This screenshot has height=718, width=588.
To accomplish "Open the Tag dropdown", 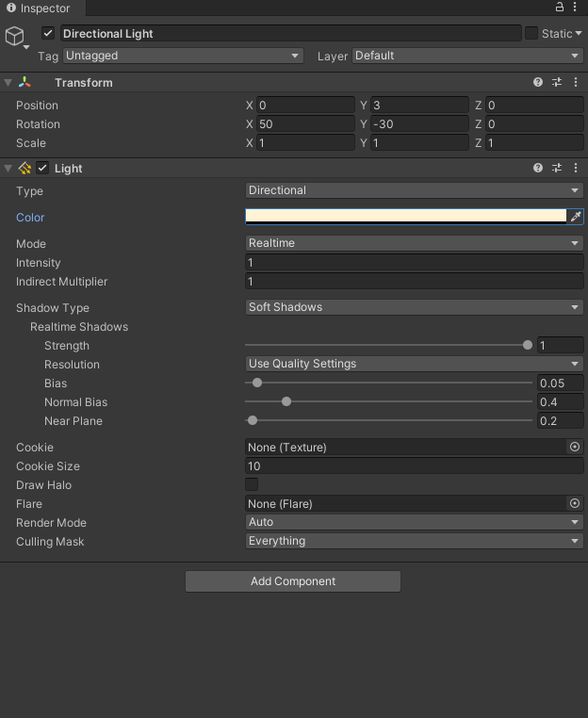I will 183,56.
